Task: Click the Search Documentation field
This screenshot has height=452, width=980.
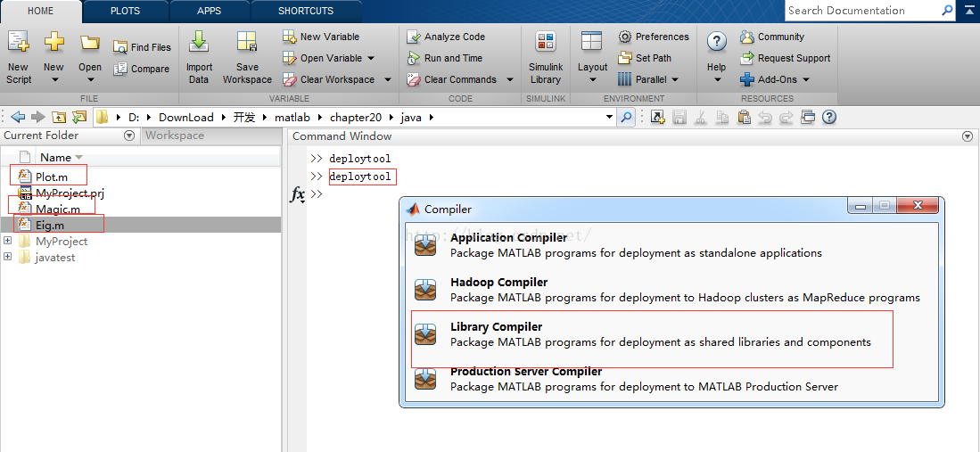Action: [x=862, y=11]
